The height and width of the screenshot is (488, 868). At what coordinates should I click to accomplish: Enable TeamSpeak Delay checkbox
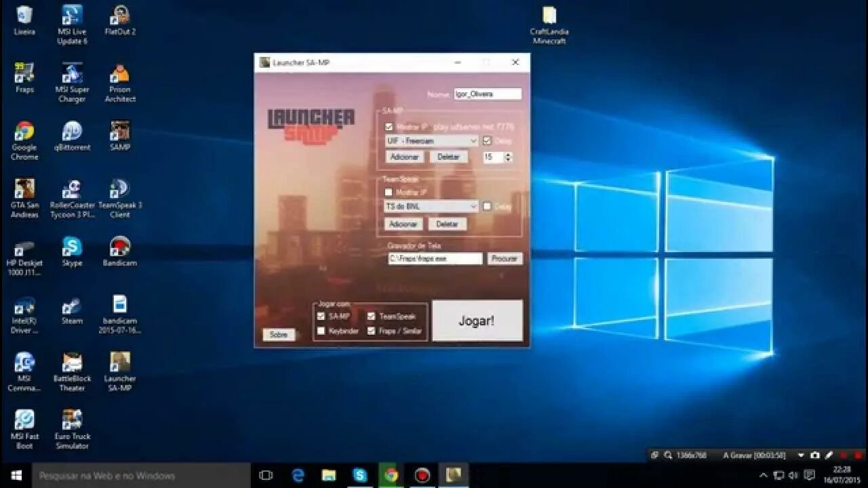pos(487,207)
